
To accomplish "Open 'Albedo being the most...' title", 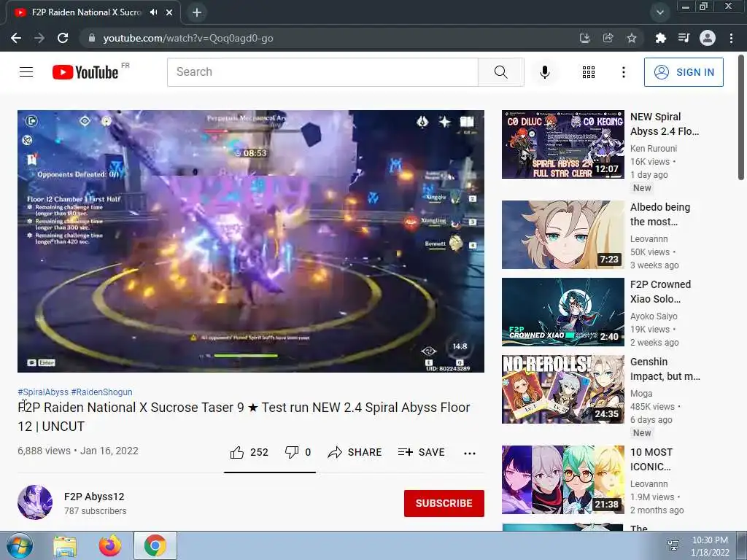I will tap(659, 214).
